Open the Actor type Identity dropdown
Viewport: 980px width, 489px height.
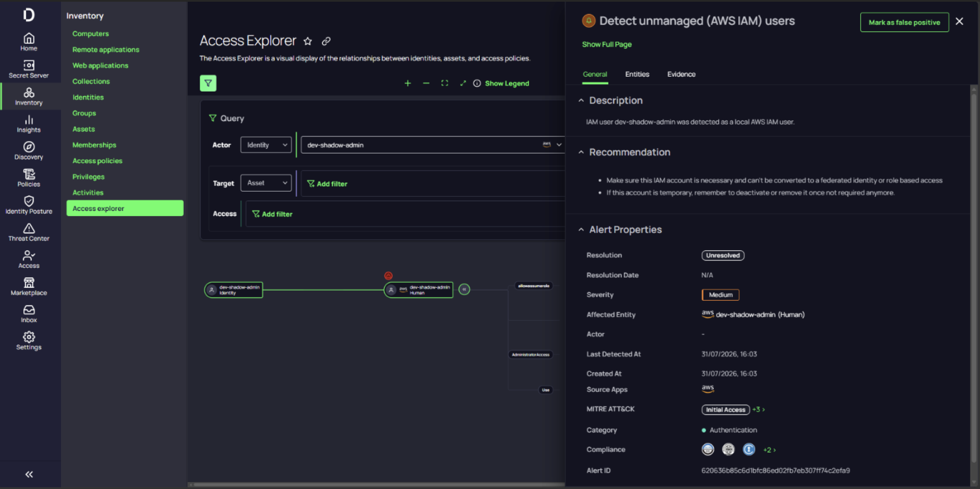point(266,145)
